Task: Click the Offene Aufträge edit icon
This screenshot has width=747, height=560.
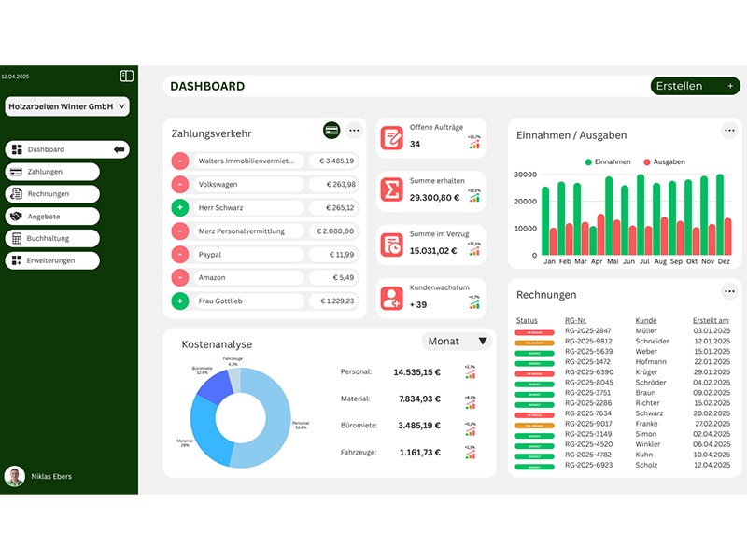Action: point(391,138)
